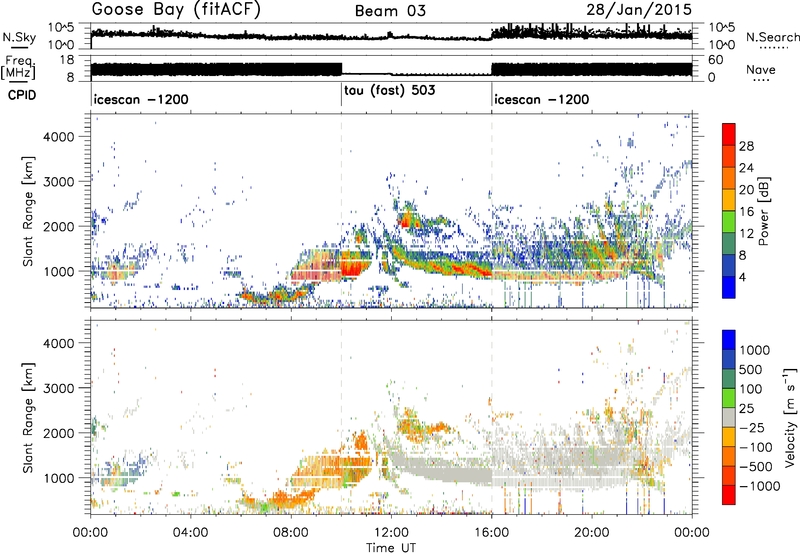
Task: Select the "N.Sky" legend label
Action: [x=19, y=38]
